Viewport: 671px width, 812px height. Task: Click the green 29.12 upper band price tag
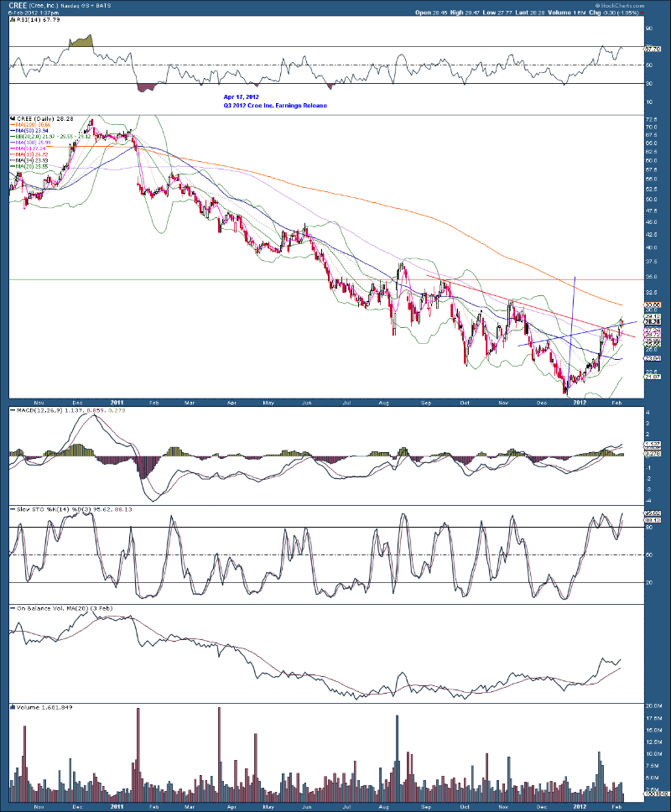[653, 316]
